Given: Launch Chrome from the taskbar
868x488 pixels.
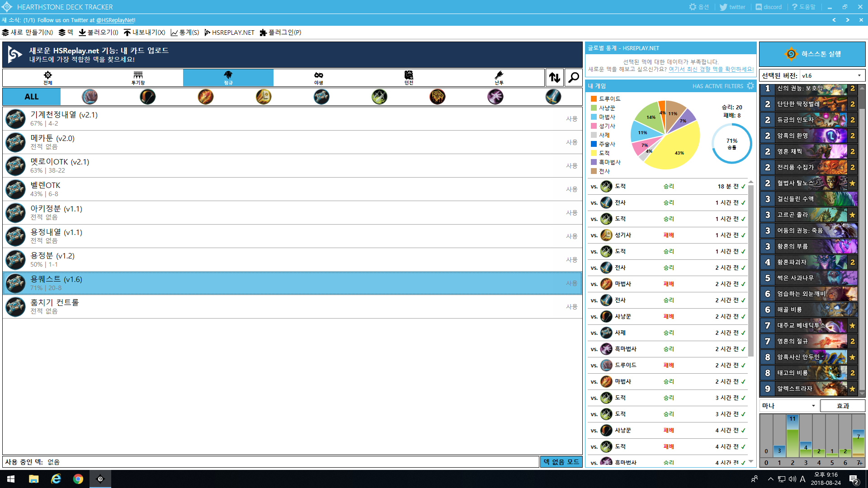Looking at the screenshot, I should (78, 479).
